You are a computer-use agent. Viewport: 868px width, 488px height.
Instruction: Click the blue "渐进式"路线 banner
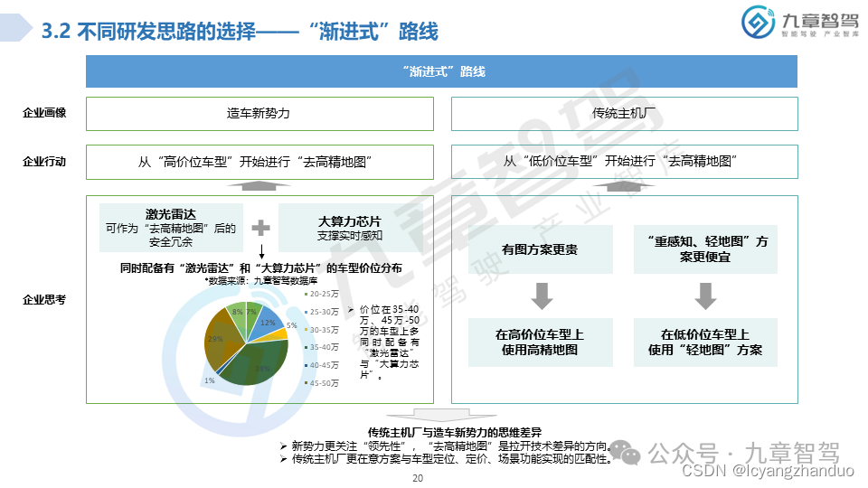click(441, 71)
